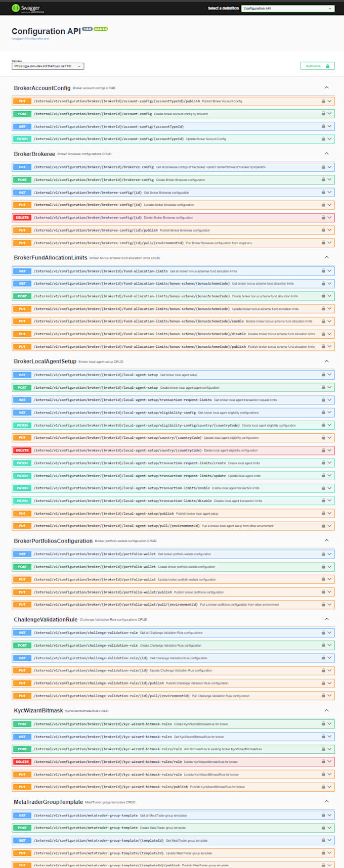The image size is (344, 868).
Task: Open the Servers URL dropdown
Action: 48,66
